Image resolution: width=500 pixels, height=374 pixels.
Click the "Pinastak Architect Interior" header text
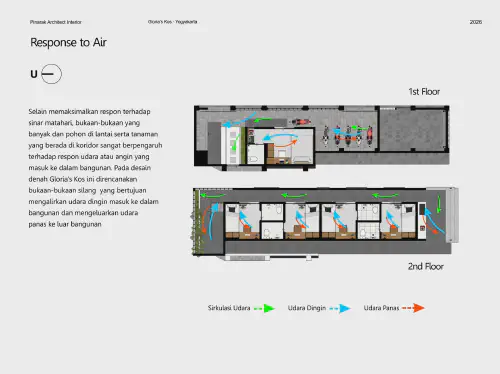click(56, 22)
